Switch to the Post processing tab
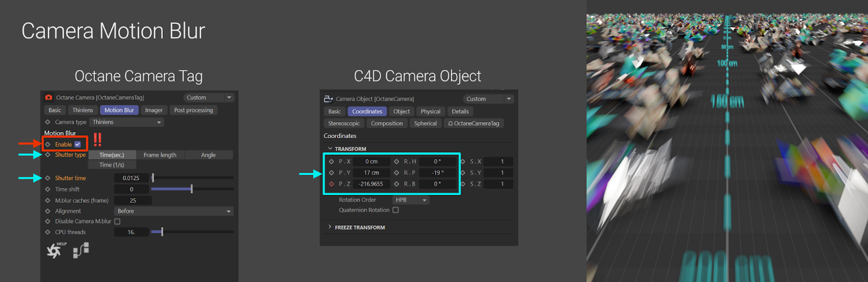The image size is (868, 282). tap(193, 110)
